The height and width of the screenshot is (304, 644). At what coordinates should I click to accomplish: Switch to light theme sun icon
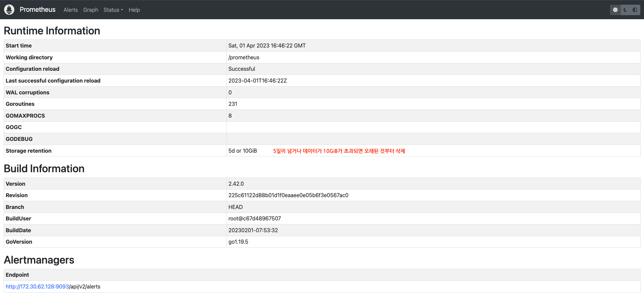[x=615, y=10]
